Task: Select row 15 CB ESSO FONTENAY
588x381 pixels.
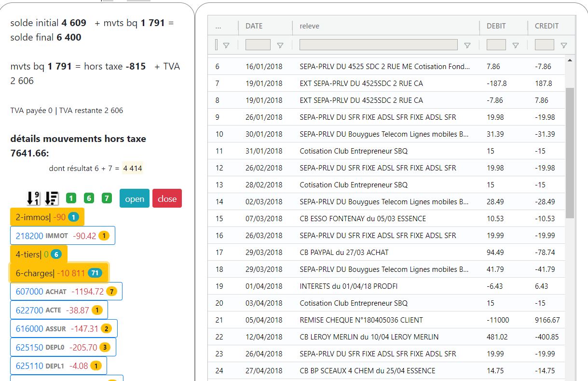Action: pos(386,218)
